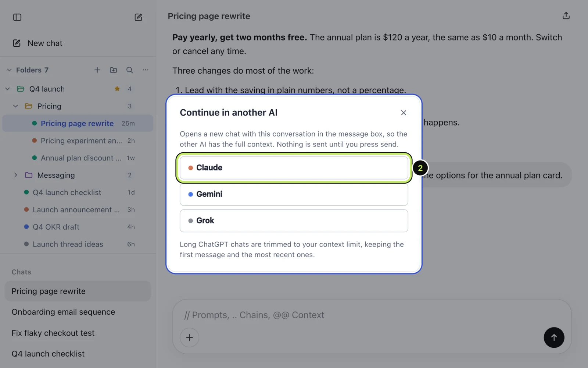Select the Pricing folder icon
Screen dimensions: 588x368
tap(29, 106)
